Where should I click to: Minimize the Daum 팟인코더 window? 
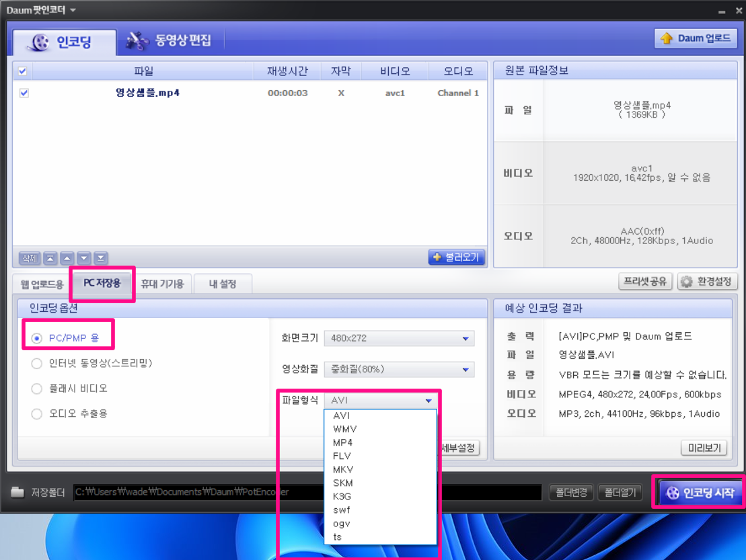722,11
